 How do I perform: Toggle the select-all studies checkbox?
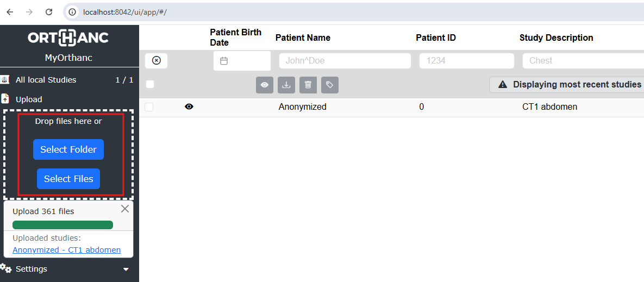click(150, 84)
